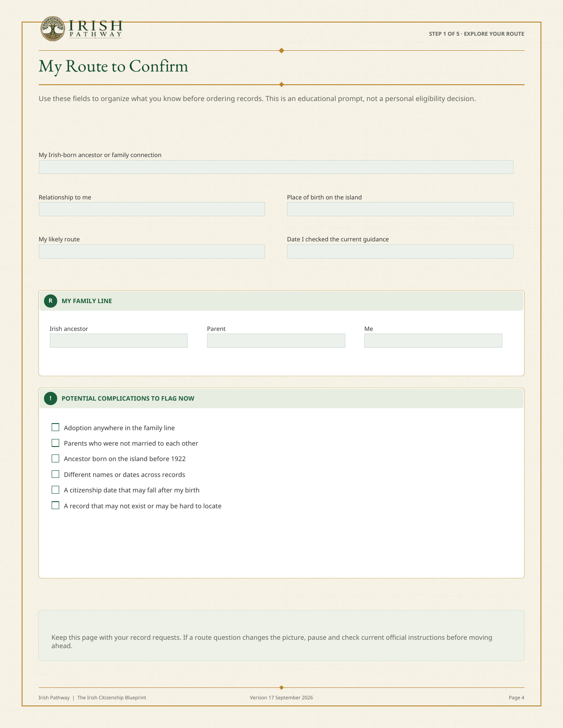Check Adoption anywhere in the family line
The image size is (563, 728).
55,428
